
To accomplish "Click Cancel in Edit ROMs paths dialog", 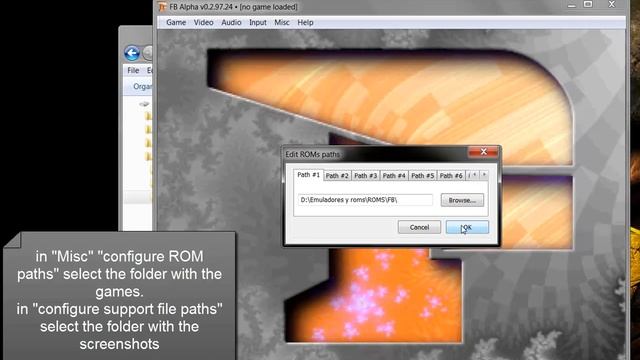I will coord(419,227).
